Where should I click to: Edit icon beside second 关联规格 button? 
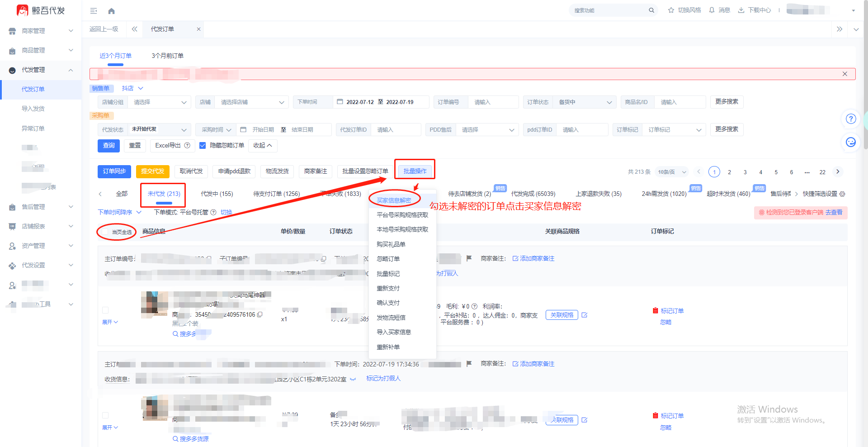tap(584, 420)
